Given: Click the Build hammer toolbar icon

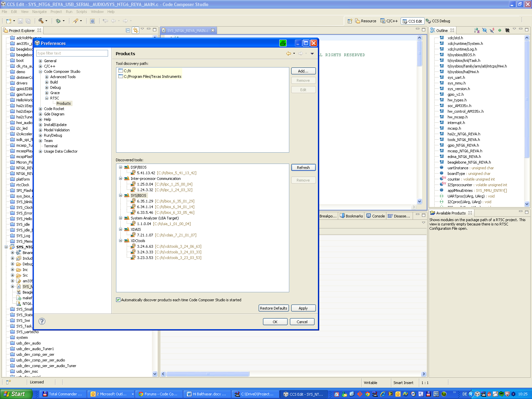Looking at the screenshot, I should pyautogui.click(x=41, y=21).
